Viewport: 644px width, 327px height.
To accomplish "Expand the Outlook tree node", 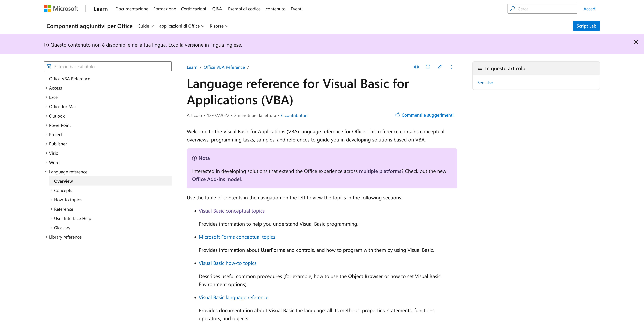I will pyautogui.click(x=46, y=116).
